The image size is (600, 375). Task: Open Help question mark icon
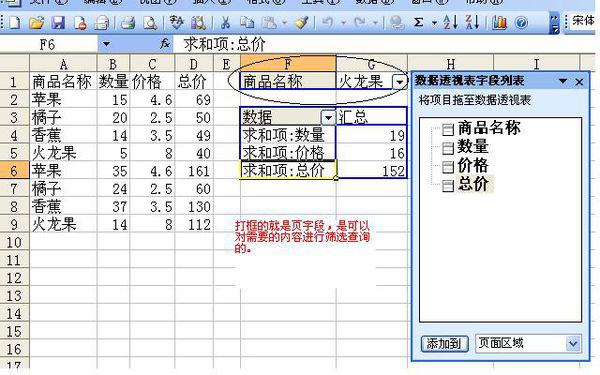(521, 23)
